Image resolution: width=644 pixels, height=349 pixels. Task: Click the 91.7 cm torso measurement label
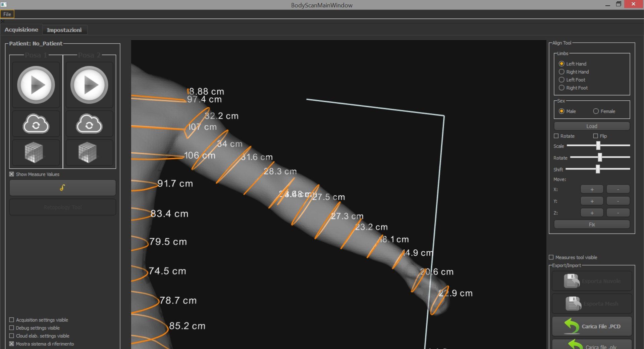[175, 184]
